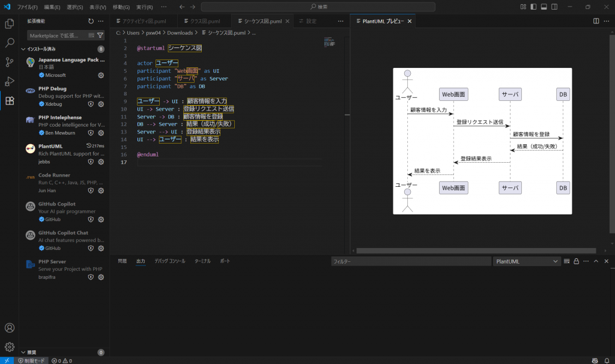Open manage gear for PlantUML extension
This screenshot has width=615, height=364.
click(101, 162)
